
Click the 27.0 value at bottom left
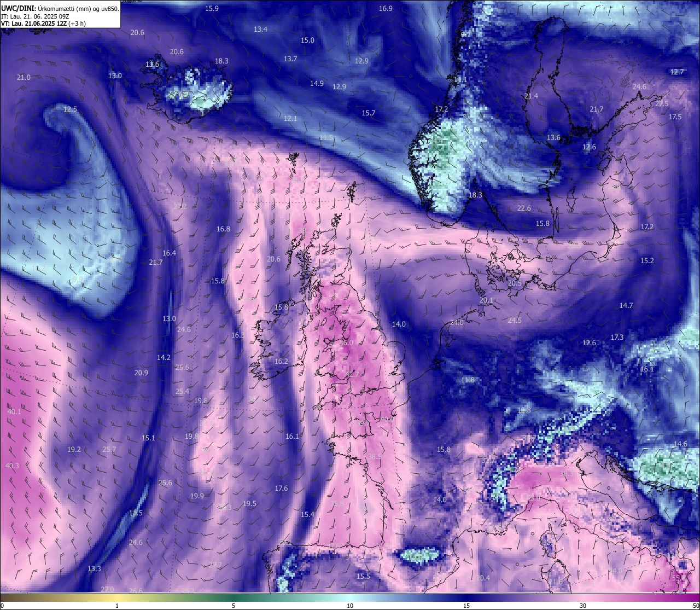pyautogui.click(x=107, y=589)
